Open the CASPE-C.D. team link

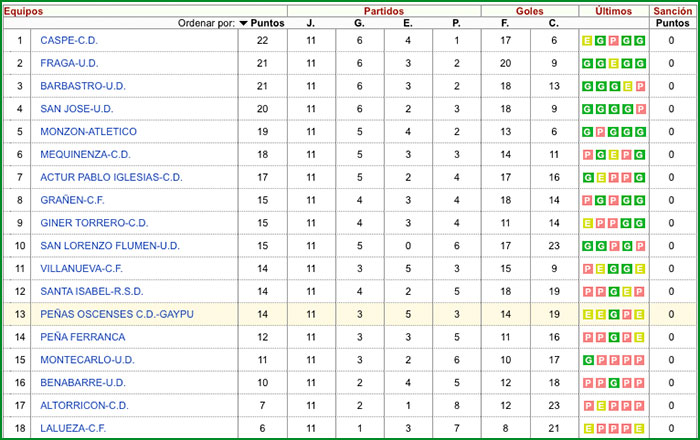point(69,40)
